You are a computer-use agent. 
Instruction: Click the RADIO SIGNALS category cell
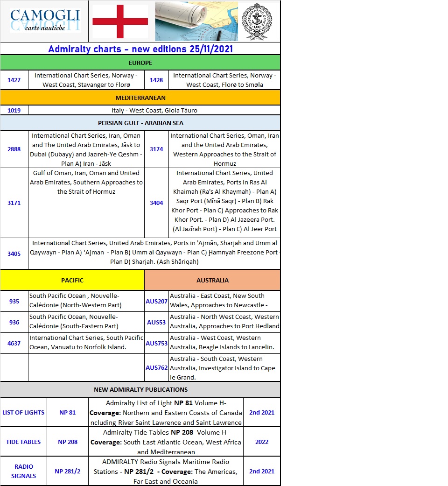(23, 471)
